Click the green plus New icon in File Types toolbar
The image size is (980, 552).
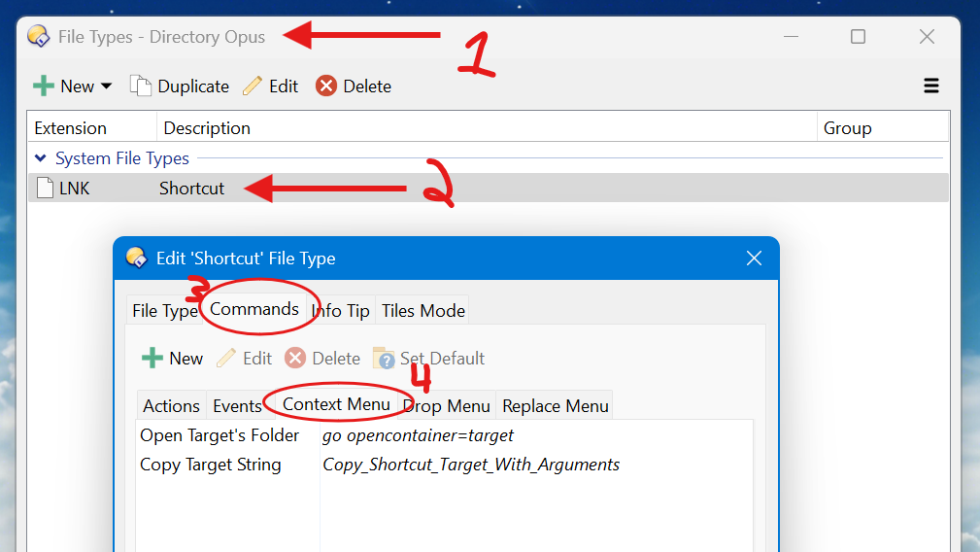coord(44,86)
